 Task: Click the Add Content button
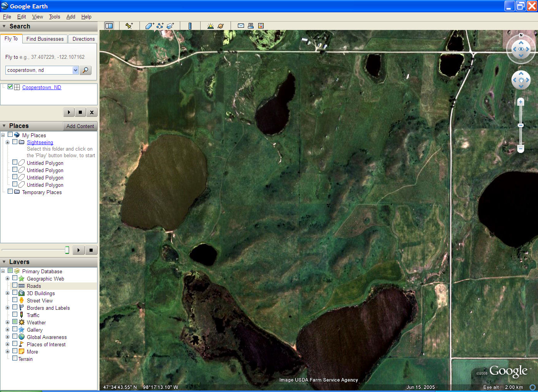click(x=80, y=126)
